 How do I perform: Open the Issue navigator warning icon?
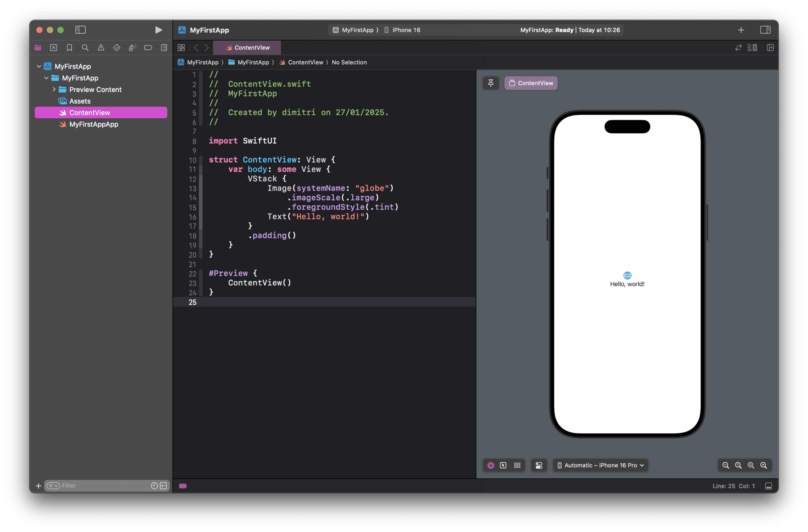coord(101,48)
